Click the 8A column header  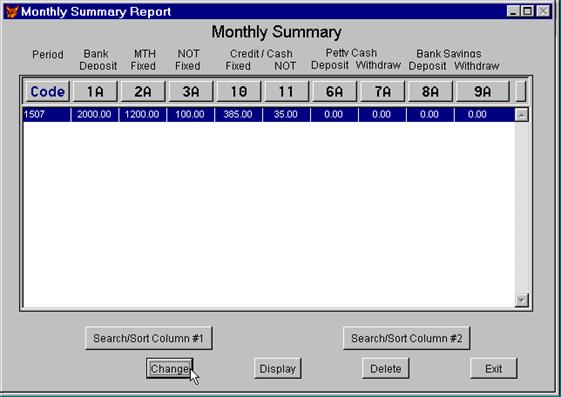pyautogui.click(x=430, y=92)
